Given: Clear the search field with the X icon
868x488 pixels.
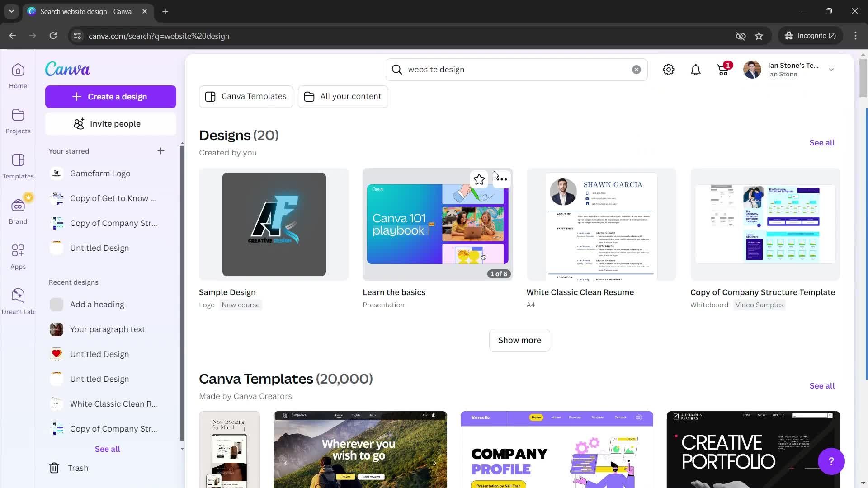Looking at the screenshot, I should pyautogui.click(x=637, y=70).
